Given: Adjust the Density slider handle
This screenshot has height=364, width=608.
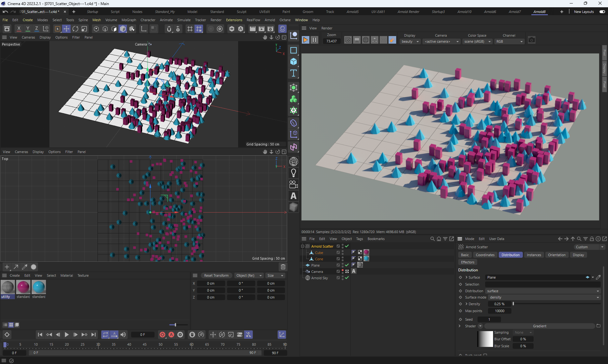Looking at the screenshot, I should pos(513,304).
